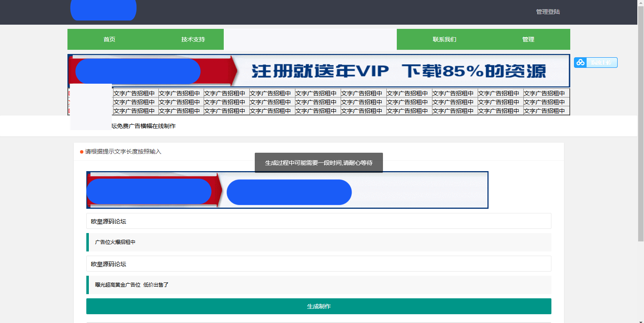Click the 管理登陆 link at top right
This screenshot has height=323, width=644.
pos(548,11)
